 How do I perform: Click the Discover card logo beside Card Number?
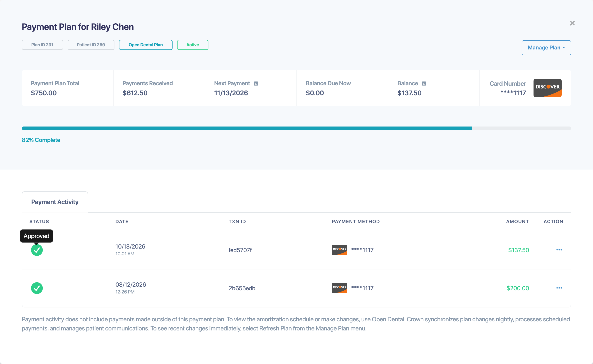tap(547, 88)
